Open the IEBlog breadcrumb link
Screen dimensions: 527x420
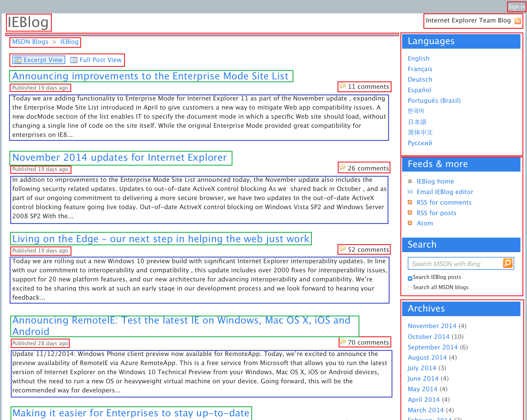[69, 42]
